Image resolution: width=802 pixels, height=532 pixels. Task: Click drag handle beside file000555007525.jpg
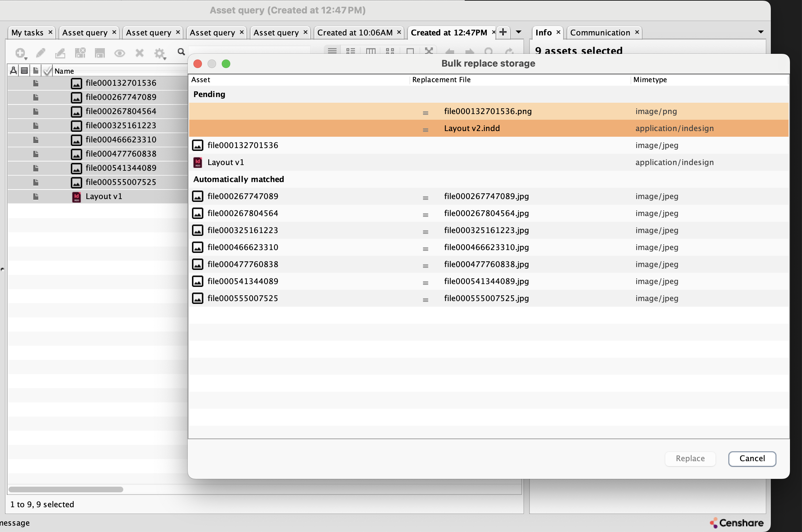pos(425,300)
